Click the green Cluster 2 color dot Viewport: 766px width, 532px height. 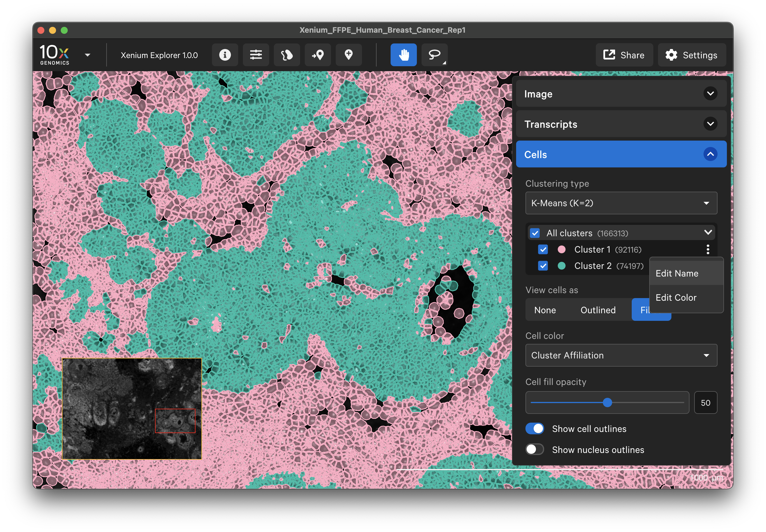pos(561,266)
